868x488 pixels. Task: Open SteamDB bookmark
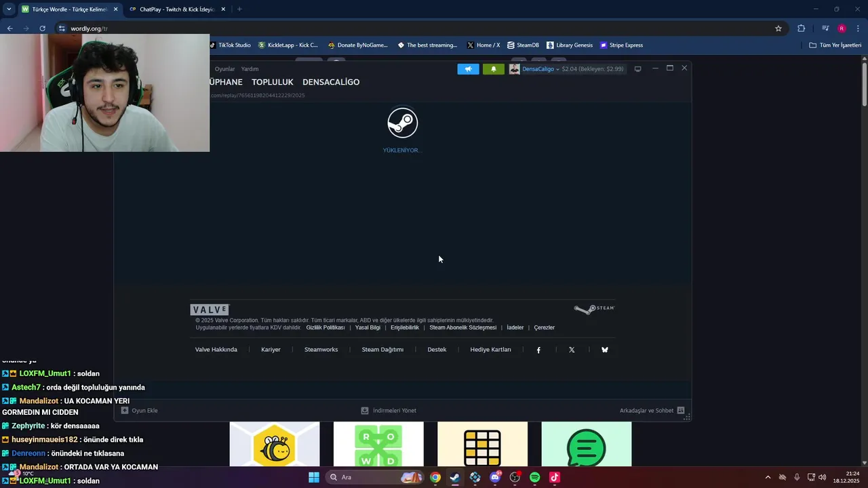(523, 45)
